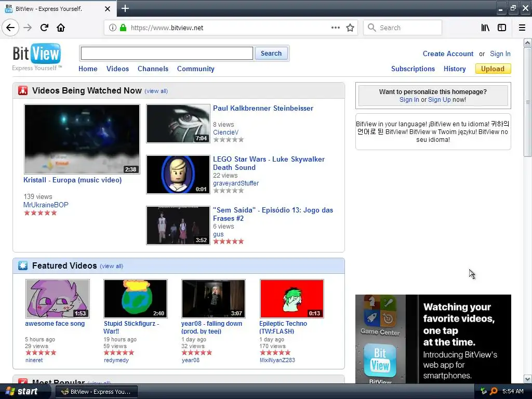This screenshot has height=399, width=532.
Task: Go to the browser Home icon
Action: coord(61,28)
